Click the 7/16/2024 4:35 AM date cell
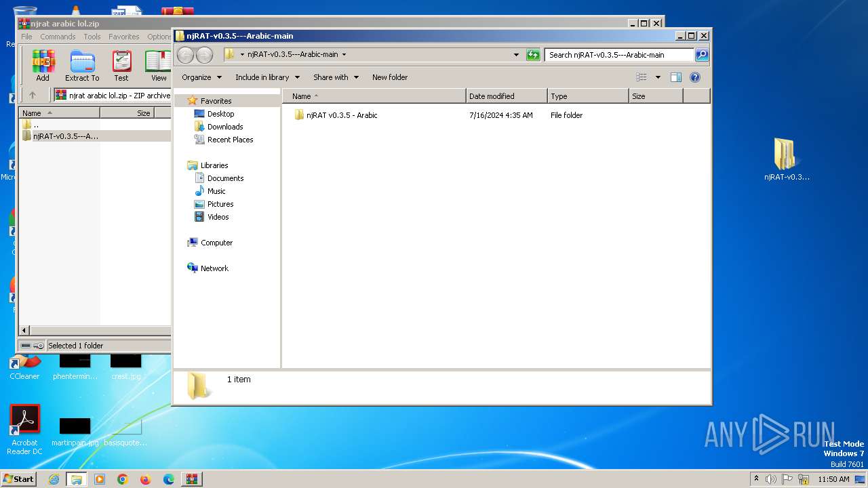 click(501, 115)
